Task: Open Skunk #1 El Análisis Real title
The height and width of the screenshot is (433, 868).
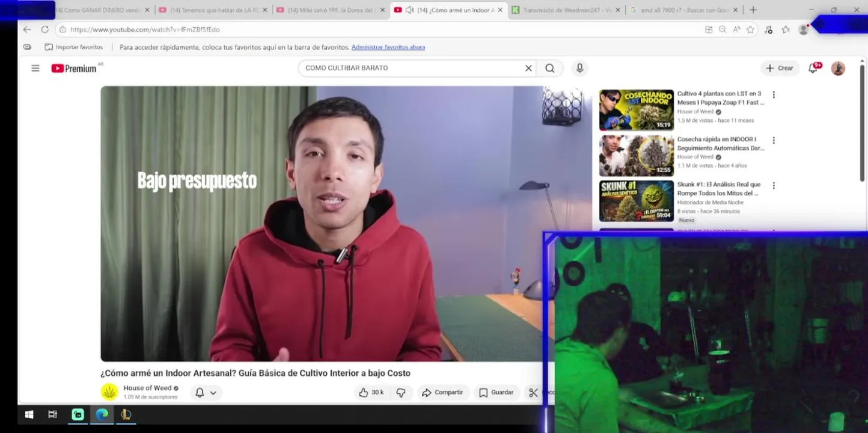Action: point(719,189)
